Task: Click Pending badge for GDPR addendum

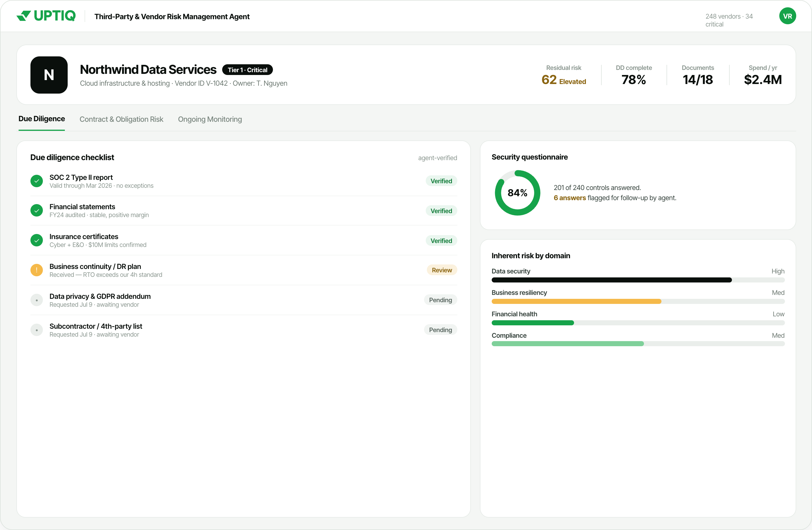Action: point(440,300)
